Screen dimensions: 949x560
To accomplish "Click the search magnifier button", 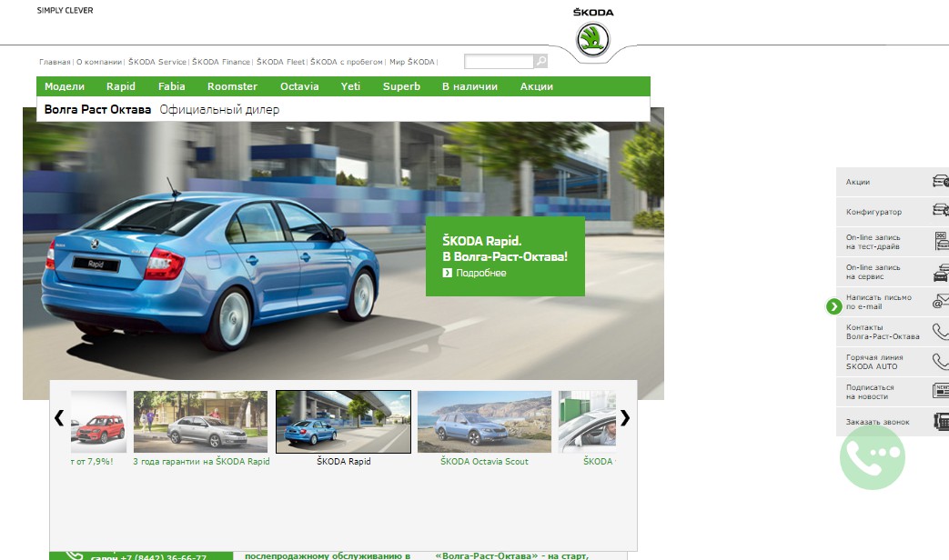I will [x=541, y=61].
